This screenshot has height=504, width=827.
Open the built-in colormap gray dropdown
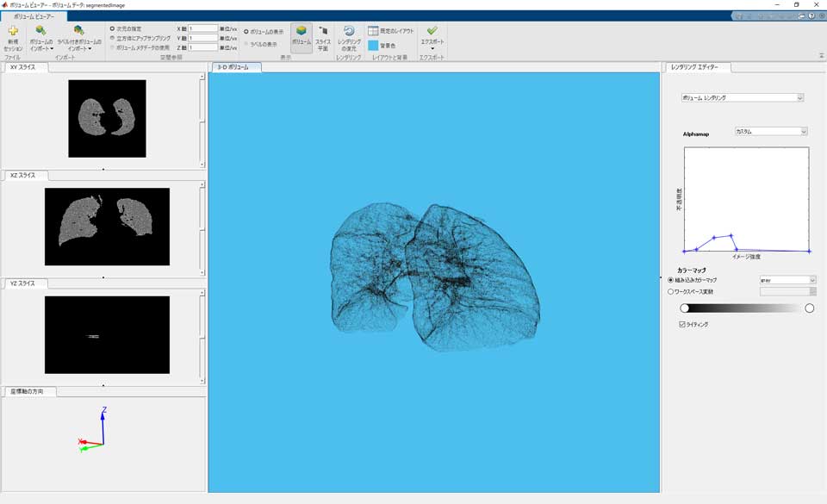787,280
